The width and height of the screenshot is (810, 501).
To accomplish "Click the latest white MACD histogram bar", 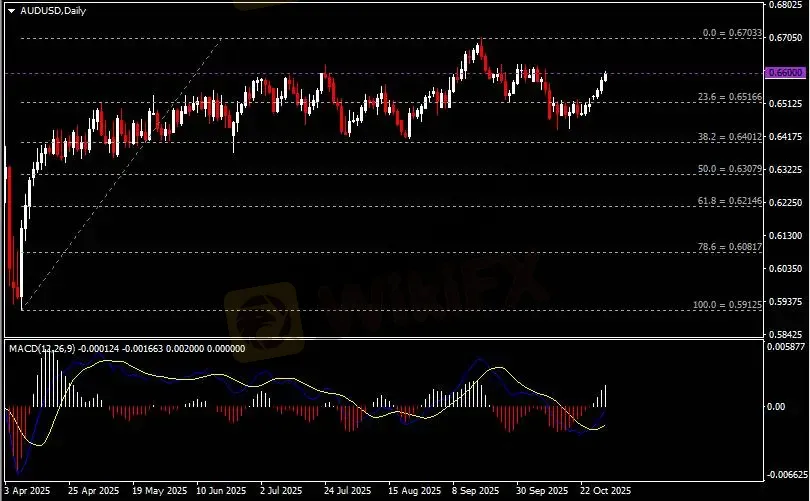I will tap(606, 396).
